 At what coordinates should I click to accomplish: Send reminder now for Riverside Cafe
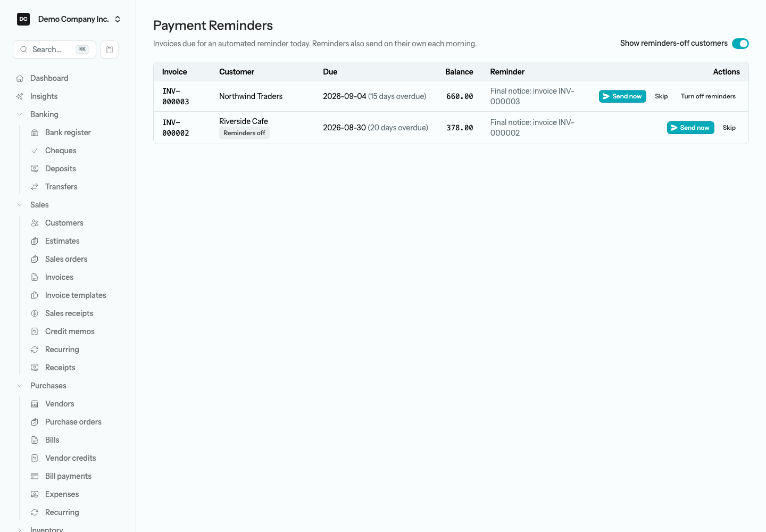[x=690, y=128]
